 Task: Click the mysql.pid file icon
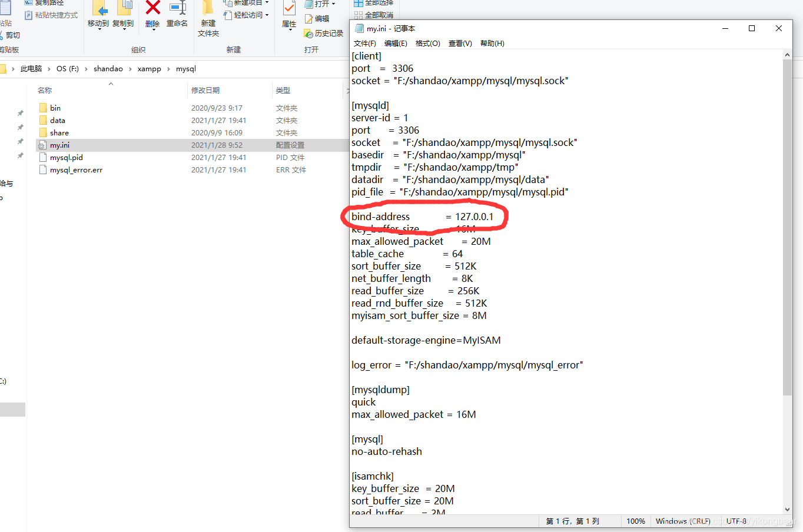[42, 157]
